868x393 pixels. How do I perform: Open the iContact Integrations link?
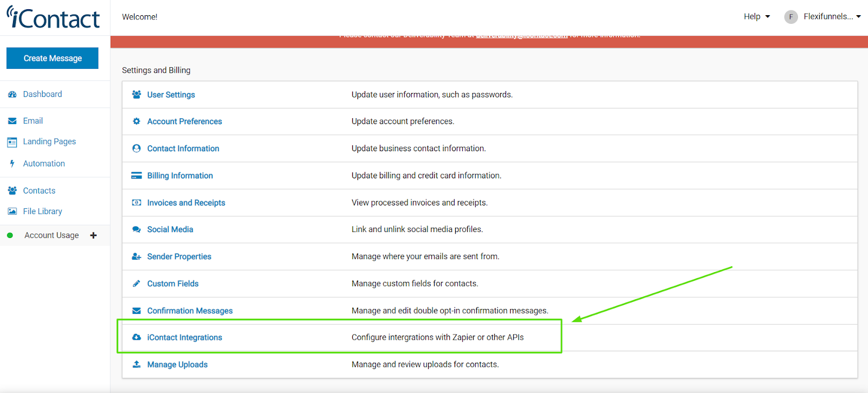[184, 337]
